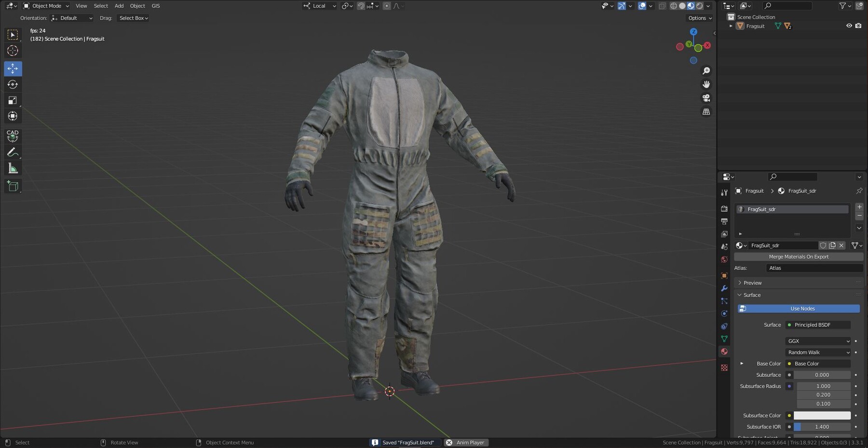
Task: Open the Transform Orientation dropdown
Action: pyautogui.click(x=319, y=6)
